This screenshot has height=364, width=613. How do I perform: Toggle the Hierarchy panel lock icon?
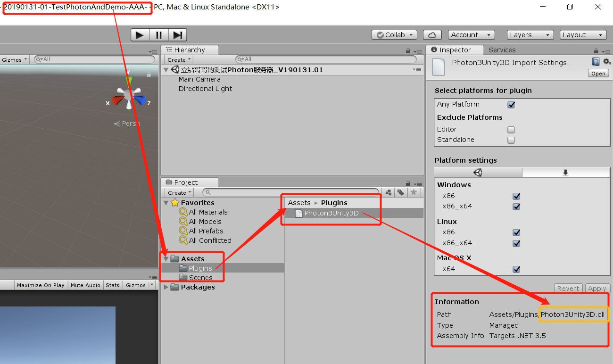click(x=408, y=51)
